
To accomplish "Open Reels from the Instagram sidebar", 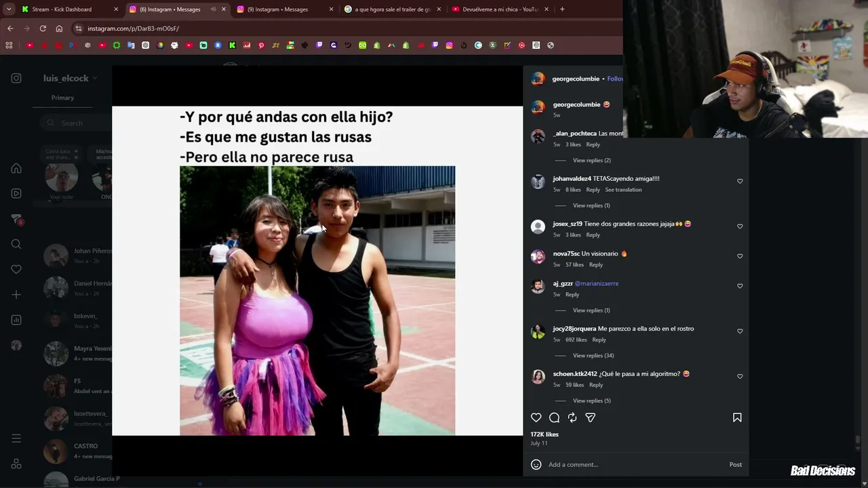I will point(16,193).
